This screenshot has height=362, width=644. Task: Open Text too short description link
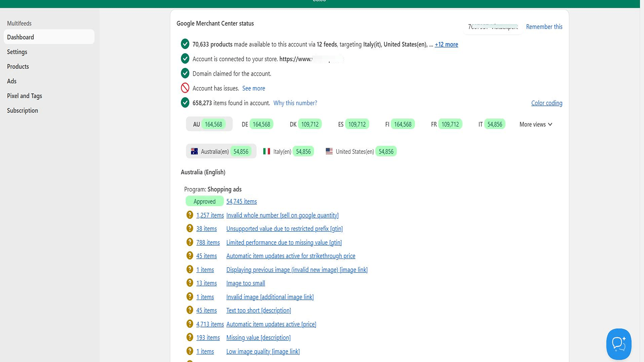click(258, 311)
